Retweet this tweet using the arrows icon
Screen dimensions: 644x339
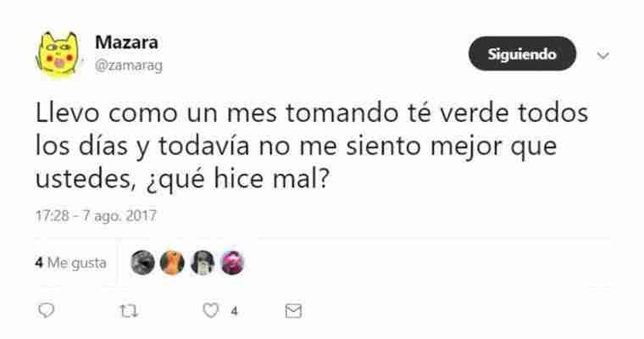point(129,311)
